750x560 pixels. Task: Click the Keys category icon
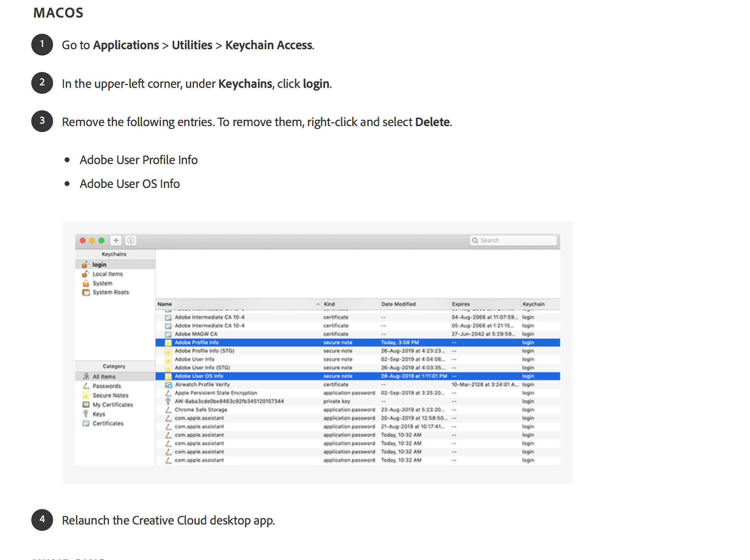coord(86,414)
